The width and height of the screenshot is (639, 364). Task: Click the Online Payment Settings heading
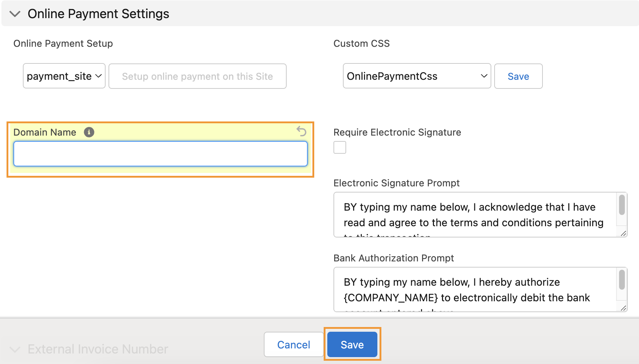[x=98, y=14]
